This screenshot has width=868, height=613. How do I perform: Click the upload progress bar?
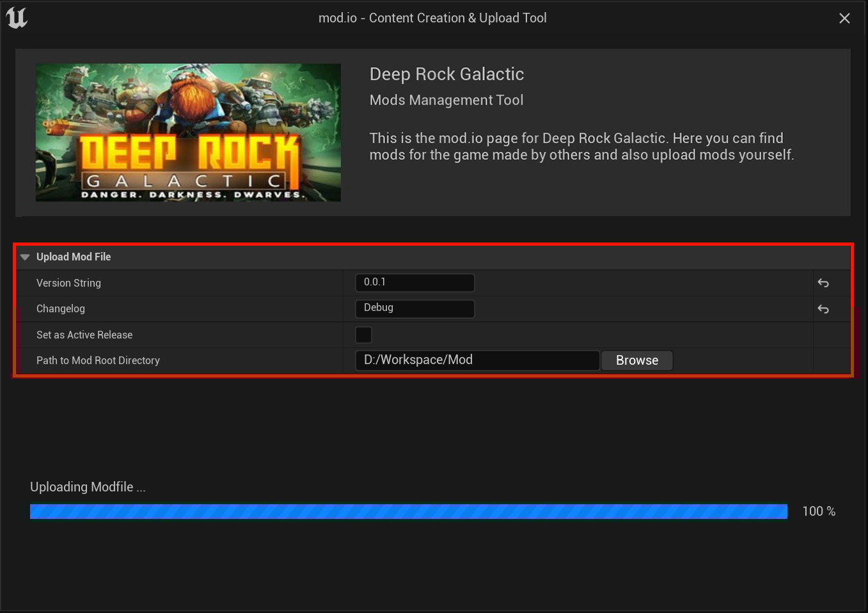[409, 511]
